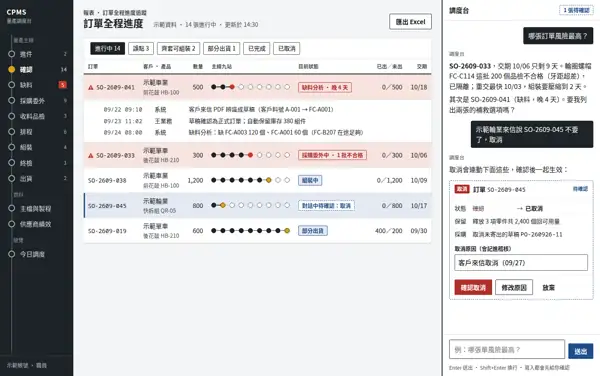
Task: Select the 部分出貨 1 filter tab
Action: click(x=222, y=49)
